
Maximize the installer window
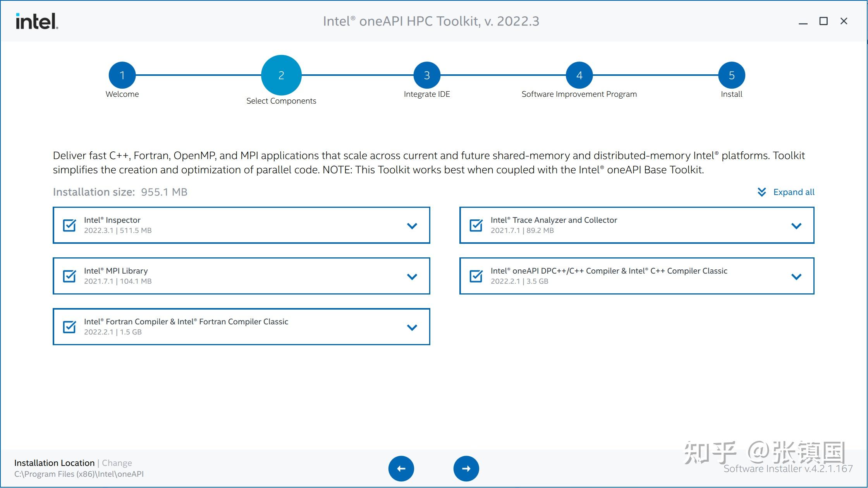[x=823, y=21]
